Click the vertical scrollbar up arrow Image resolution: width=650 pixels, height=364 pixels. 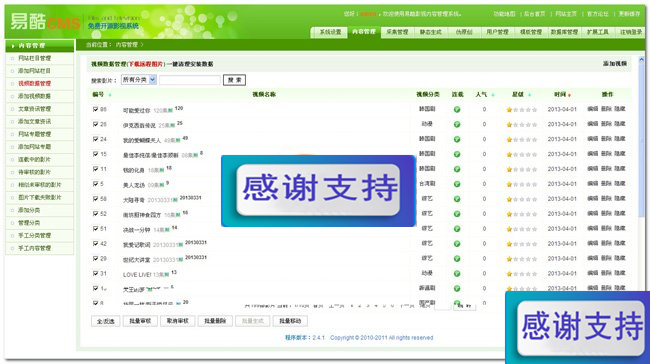(x=641, y=61)
